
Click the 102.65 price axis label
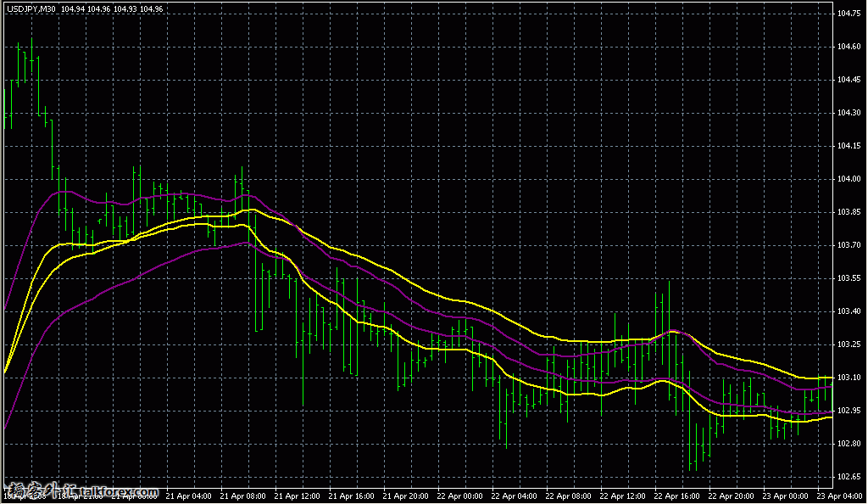(x=849, y=477)
